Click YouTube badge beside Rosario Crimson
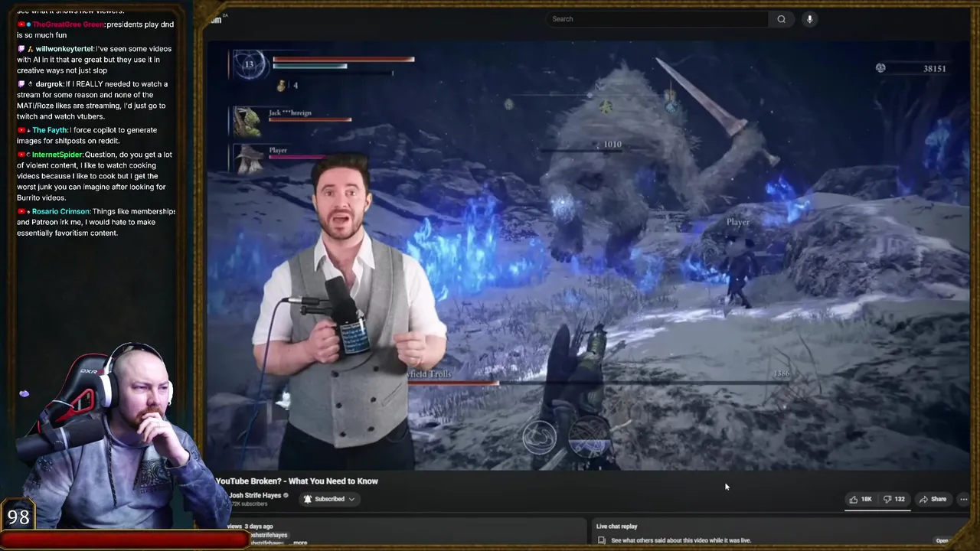This screenshot has height=551, width=980. tap(21, 211)
